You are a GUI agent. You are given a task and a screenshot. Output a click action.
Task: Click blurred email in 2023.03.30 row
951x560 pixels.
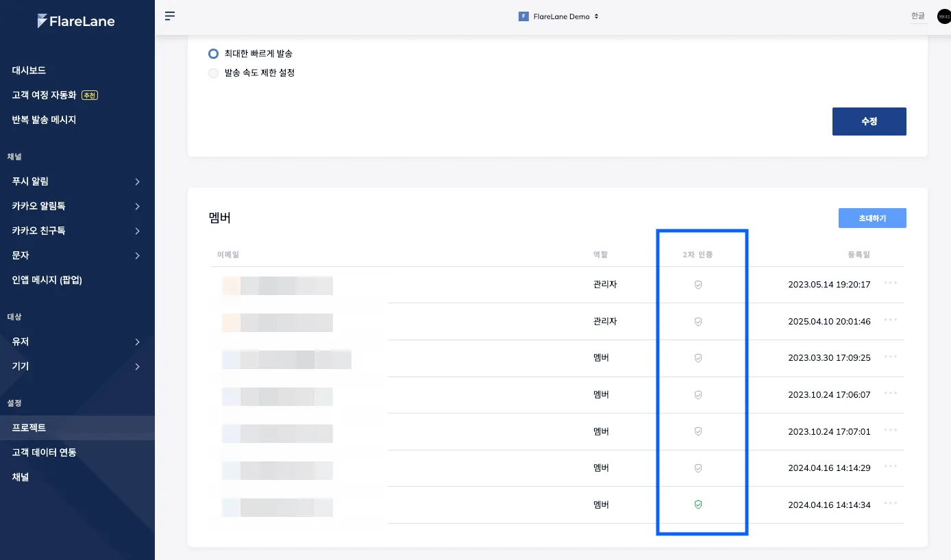286,359
